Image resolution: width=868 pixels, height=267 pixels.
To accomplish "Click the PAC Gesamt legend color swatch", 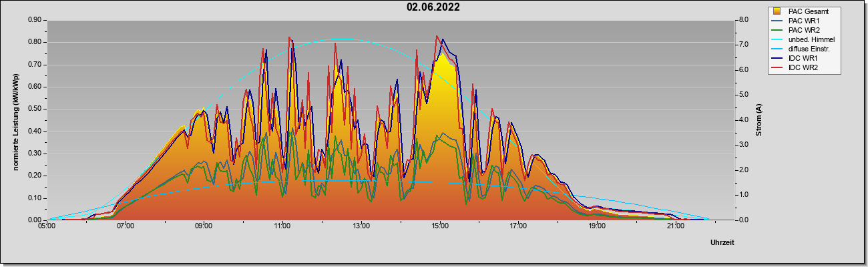I will click(x=777, y=11).
